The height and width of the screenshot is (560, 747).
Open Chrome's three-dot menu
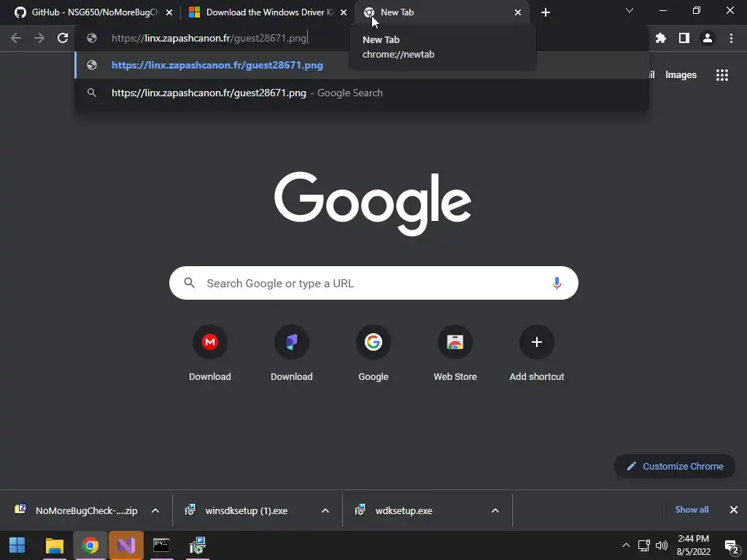click(731, 38)
